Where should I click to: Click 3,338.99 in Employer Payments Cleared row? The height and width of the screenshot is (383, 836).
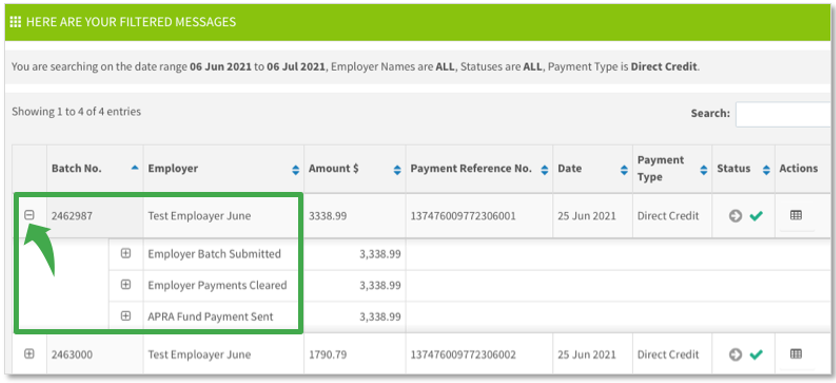point(380,285)
